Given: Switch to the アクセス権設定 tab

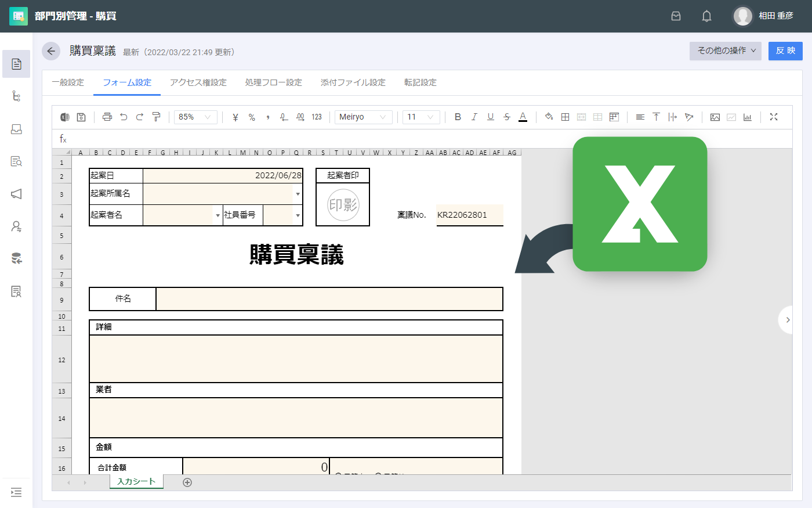Looking at the screenshot, I should (198, 82).
